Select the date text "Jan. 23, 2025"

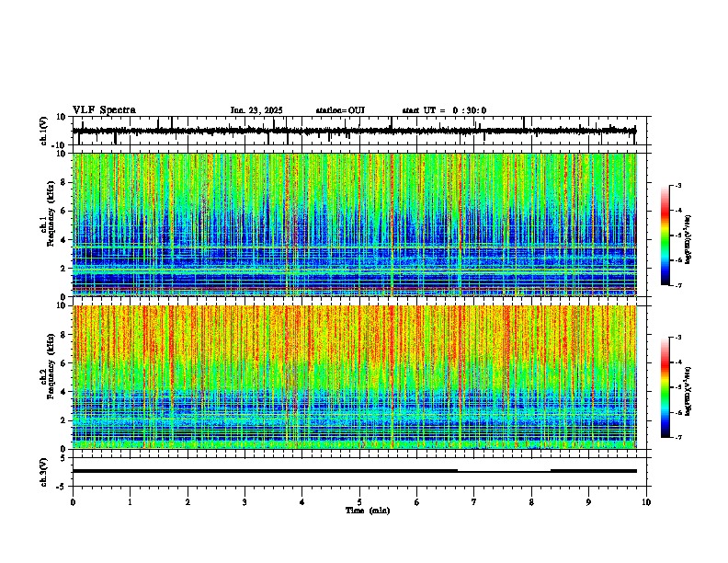[256, 110]
